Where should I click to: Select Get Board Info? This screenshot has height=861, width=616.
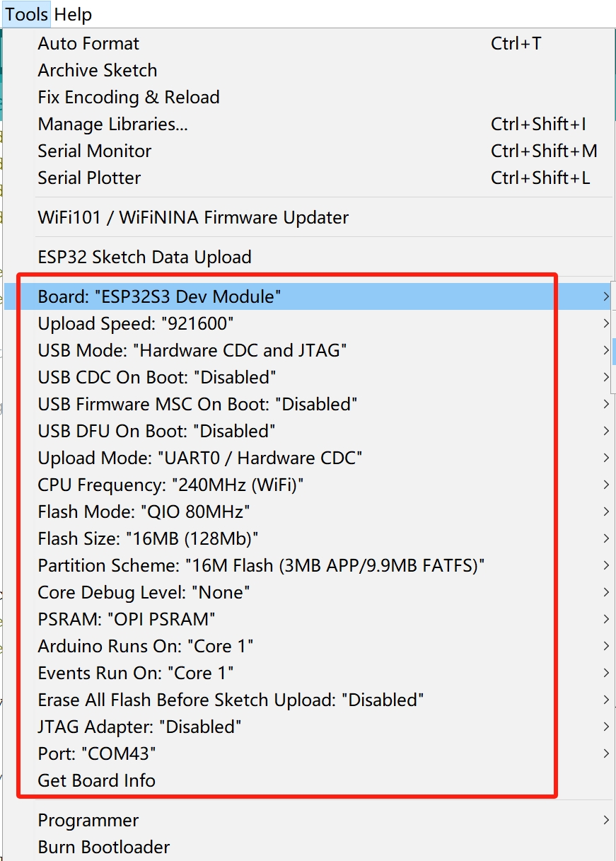tap(308, 781)
